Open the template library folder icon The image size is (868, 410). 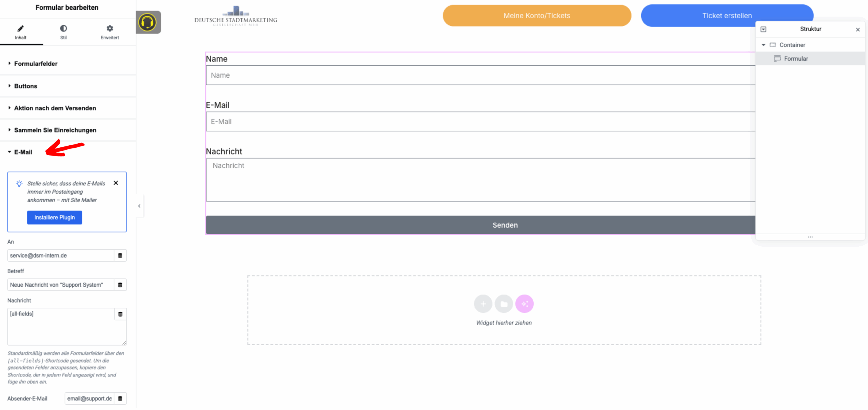[504, 304]
